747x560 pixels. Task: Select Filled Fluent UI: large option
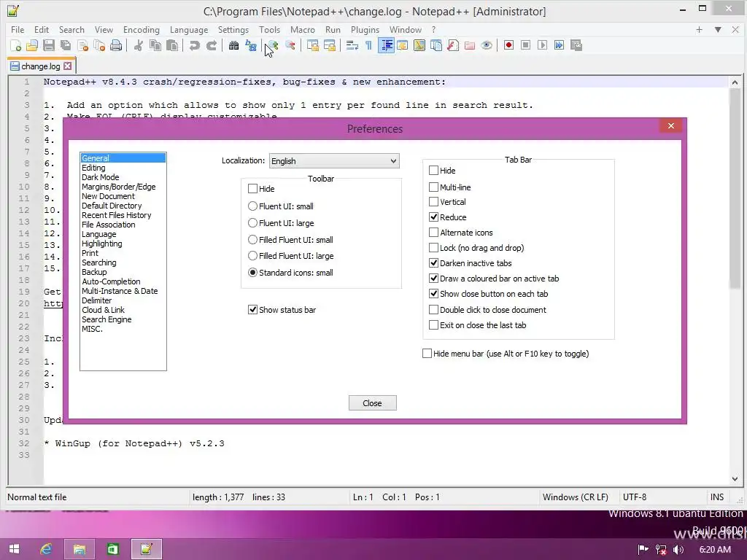click(252, 256)
